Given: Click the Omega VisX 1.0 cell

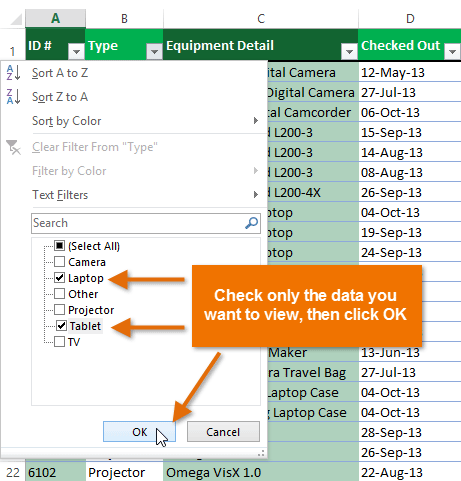Looking at the screenshot, I should (x=261, y=472).
